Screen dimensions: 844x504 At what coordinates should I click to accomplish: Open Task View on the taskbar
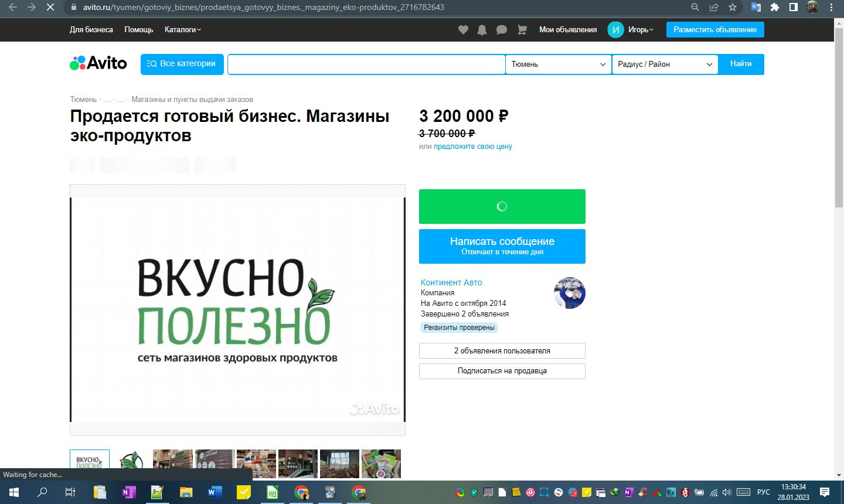pyautogui.click(x=70, y=492)
